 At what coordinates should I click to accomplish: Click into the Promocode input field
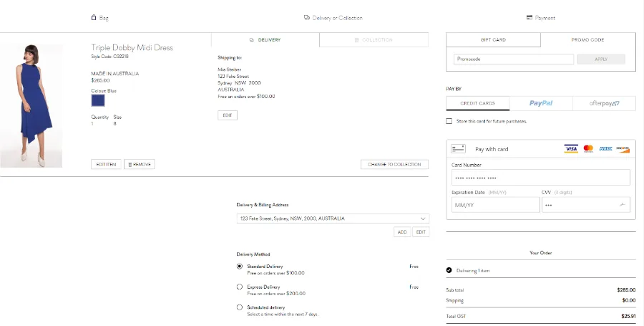tap(513, 59)
